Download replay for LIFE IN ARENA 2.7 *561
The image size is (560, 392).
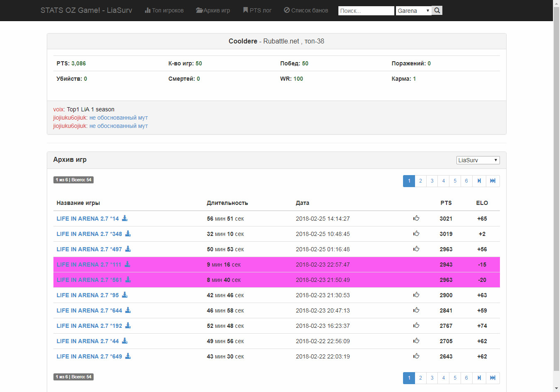[x=128, y=279]
